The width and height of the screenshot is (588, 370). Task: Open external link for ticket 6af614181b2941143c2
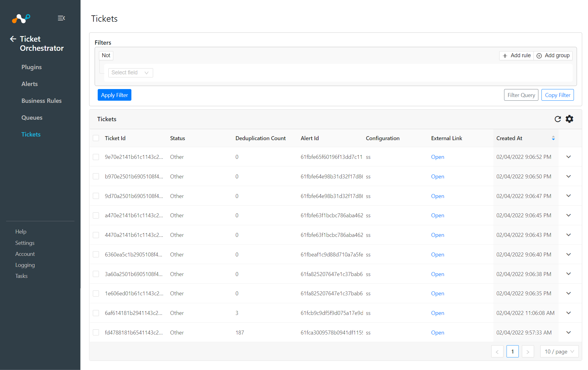[x=438, y=313]
